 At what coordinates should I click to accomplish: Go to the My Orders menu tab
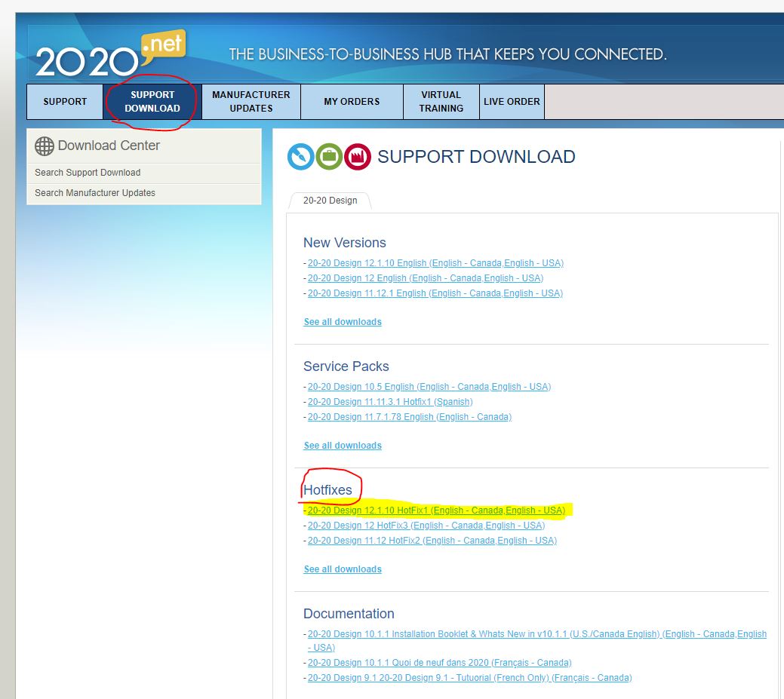352,102
